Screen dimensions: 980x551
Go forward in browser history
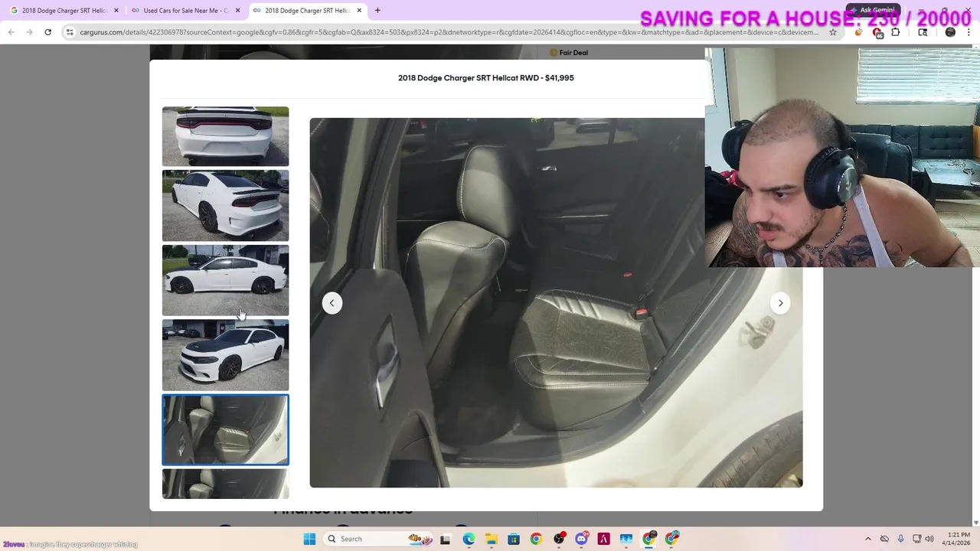tap(29, 32)
